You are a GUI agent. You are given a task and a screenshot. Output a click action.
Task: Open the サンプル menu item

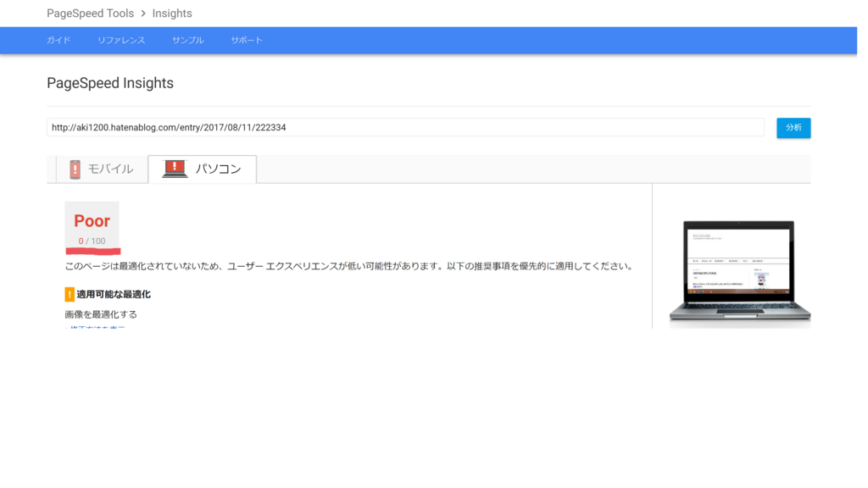(x=188, y=41)
